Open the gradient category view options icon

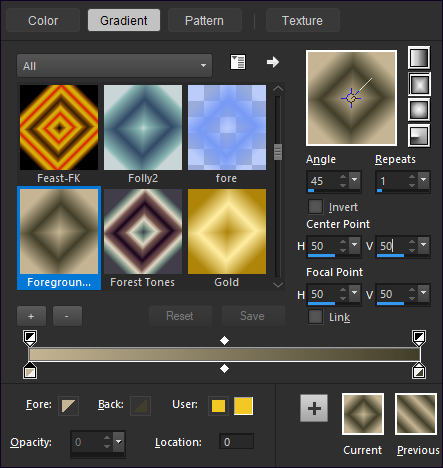[238, 62]
